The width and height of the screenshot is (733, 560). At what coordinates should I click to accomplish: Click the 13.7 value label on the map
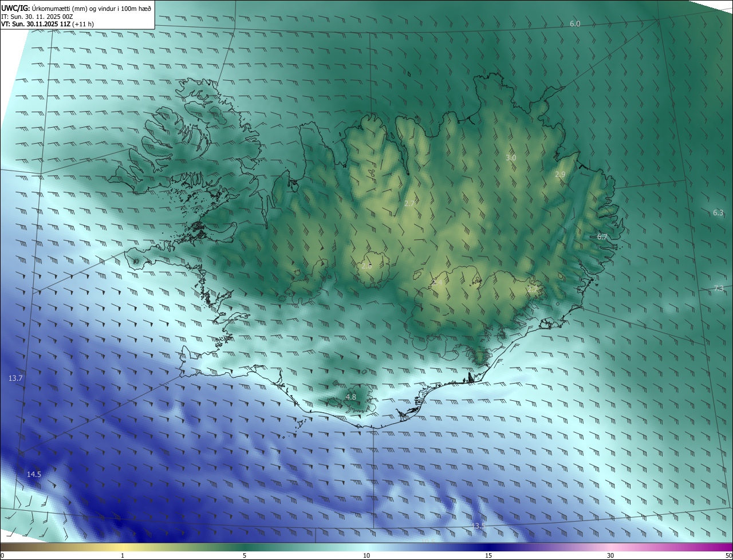coord(15,378)
